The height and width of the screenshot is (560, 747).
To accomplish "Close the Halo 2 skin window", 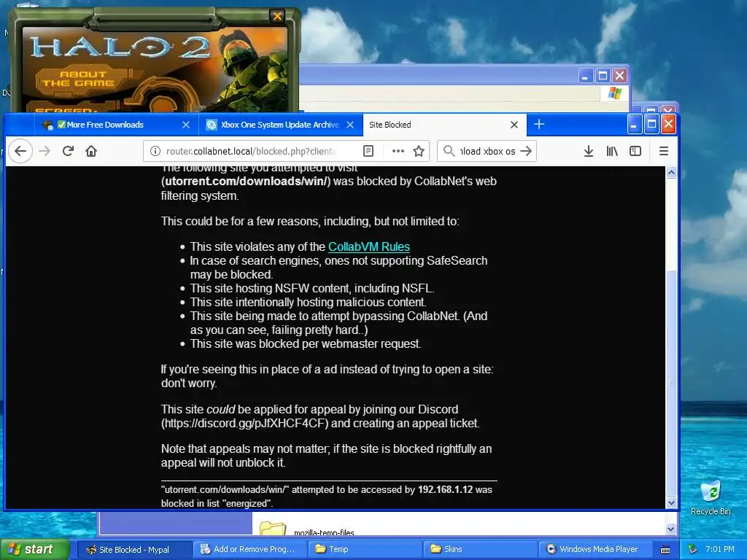I will [x=276, y=16].
